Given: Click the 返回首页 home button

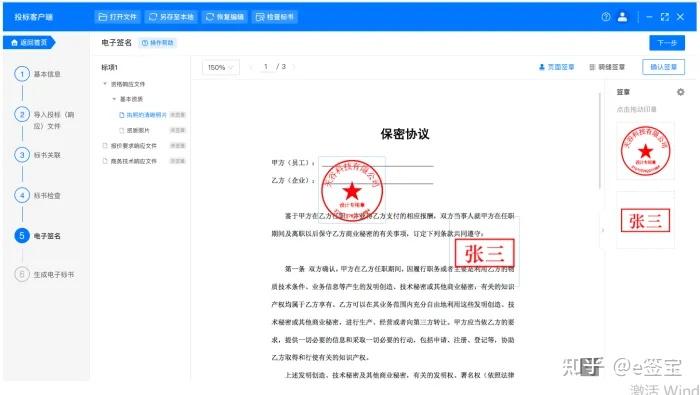Looking at the screenshot, I should [x=29, y=42].
